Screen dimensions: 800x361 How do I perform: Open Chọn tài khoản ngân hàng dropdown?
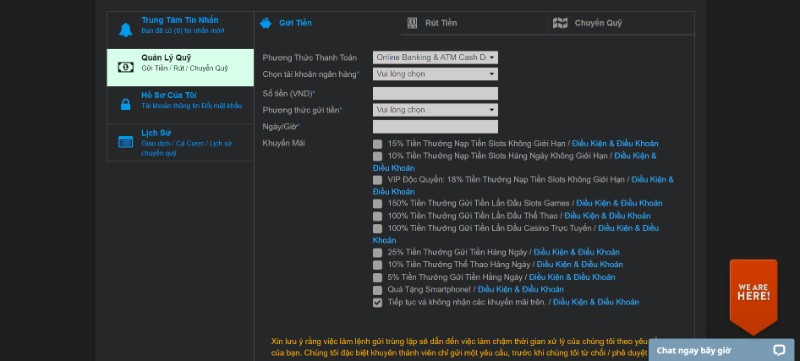435,74
